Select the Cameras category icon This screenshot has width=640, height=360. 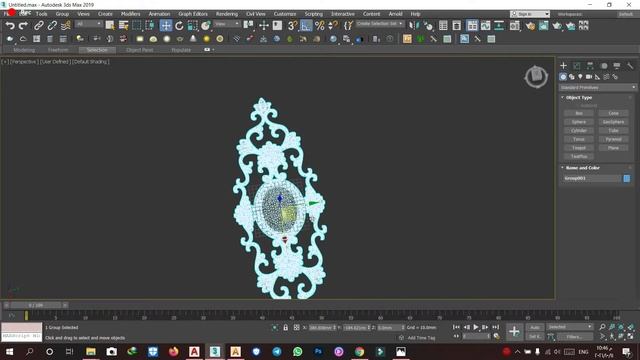pyautogui.click(x=589, y=77)
